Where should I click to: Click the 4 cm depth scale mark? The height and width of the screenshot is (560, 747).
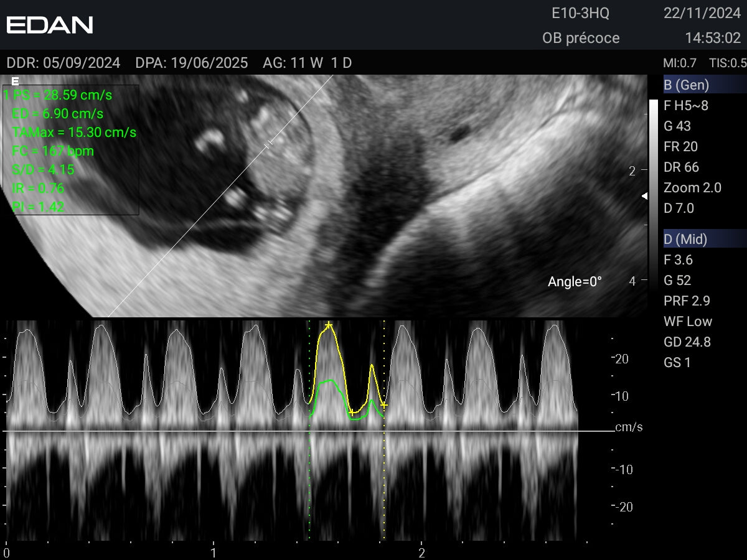632,281
